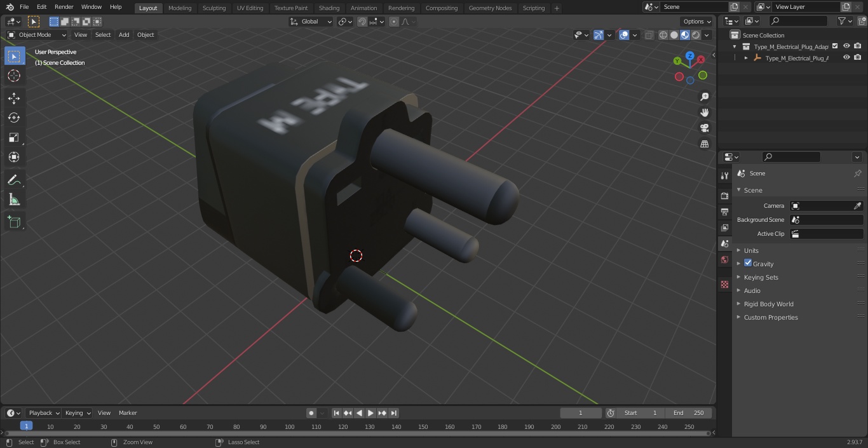Open the Render menu

tap(64, 7)
